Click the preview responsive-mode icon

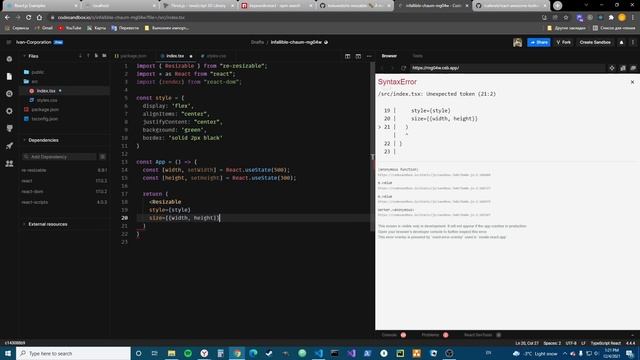[623, 68]
